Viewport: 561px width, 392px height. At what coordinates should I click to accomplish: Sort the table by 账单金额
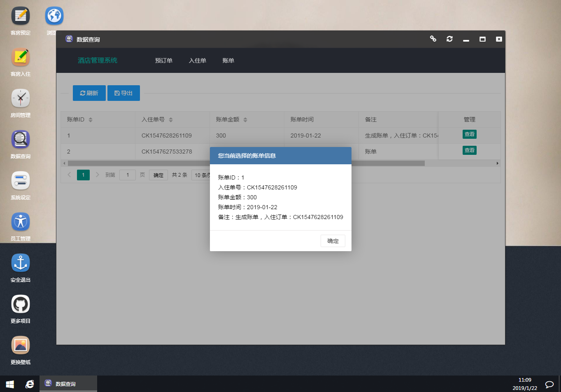point(245,120)
